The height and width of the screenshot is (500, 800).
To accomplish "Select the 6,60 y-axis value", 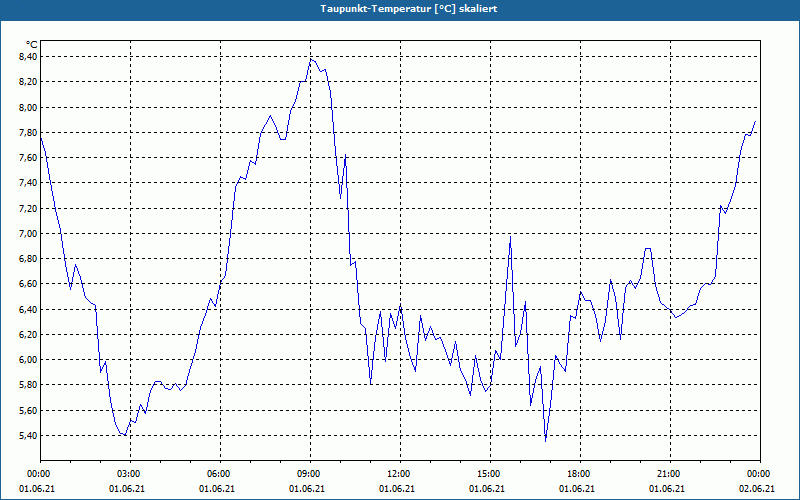I will (x=27, y=284).
